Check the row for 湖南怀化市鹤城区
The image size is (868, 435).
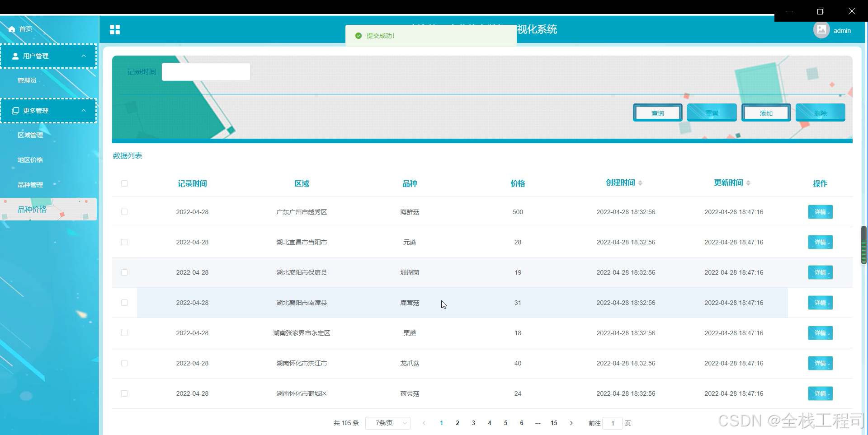tap(124, 393)
